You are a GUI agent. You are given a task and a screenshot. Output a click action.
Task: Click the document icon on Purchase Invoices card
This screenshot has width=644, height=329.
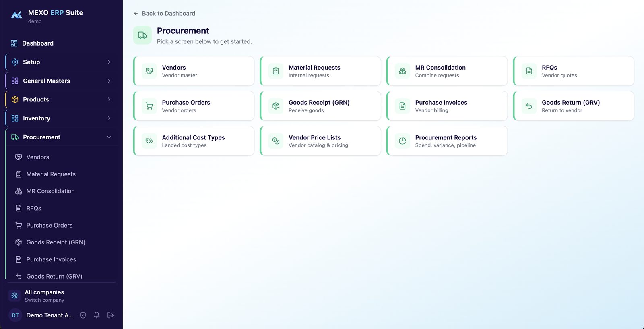pos(402,106)
